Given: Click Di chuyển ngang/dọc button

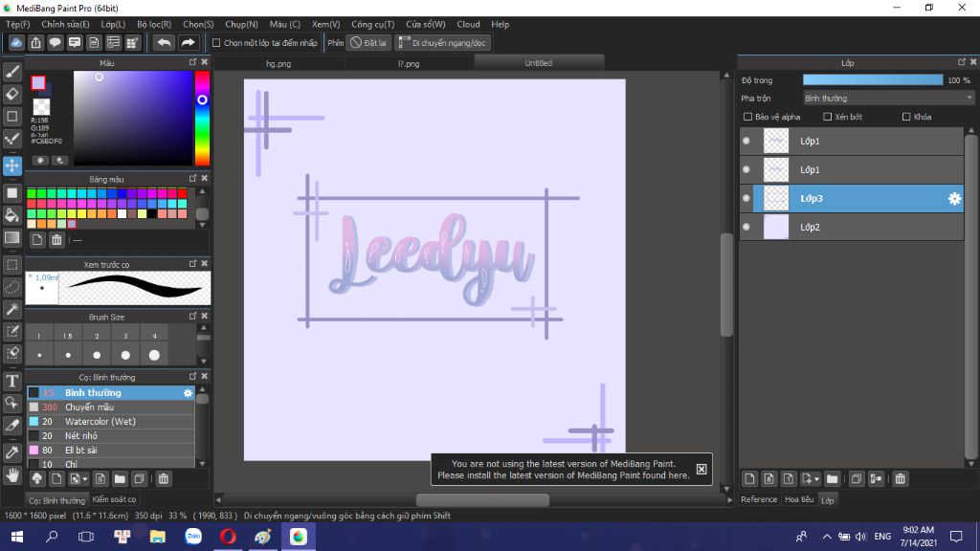Looking at the screenshot, I should click(442, 42).
